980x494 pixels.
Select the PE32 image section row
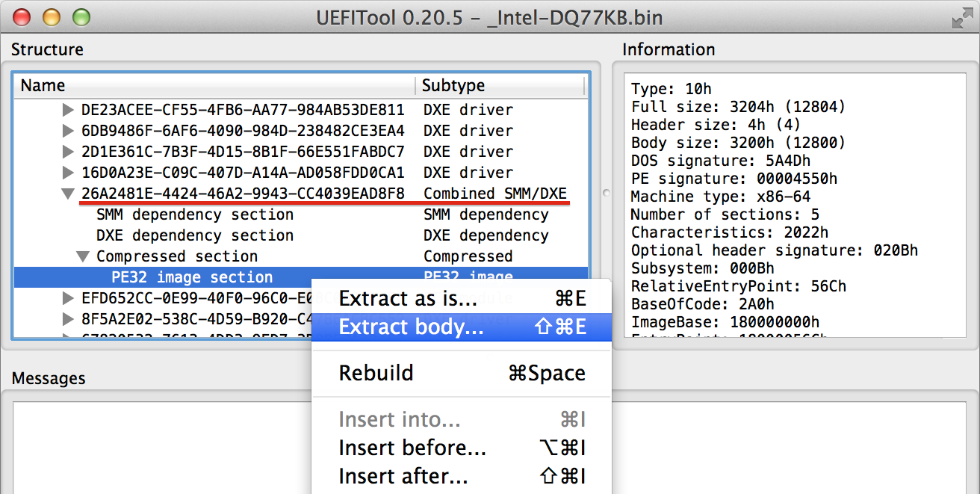302,277
